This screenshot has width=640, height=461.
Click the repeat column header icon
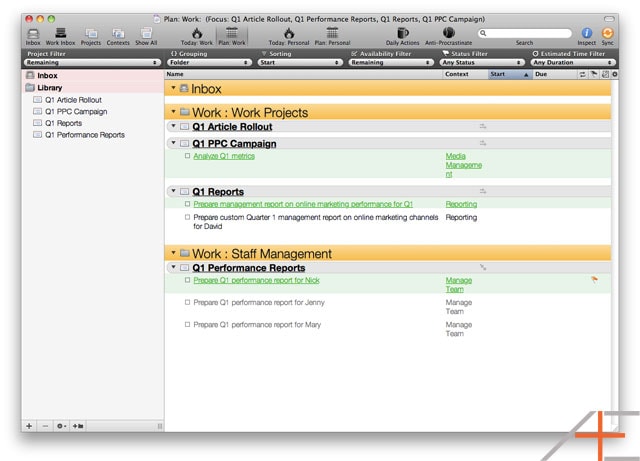582,74
